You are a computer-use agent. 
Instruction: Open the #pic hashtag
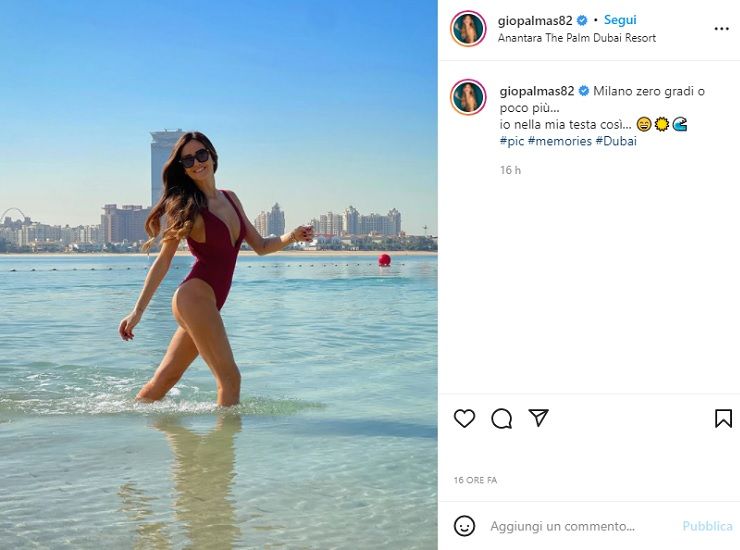point(512,141)
